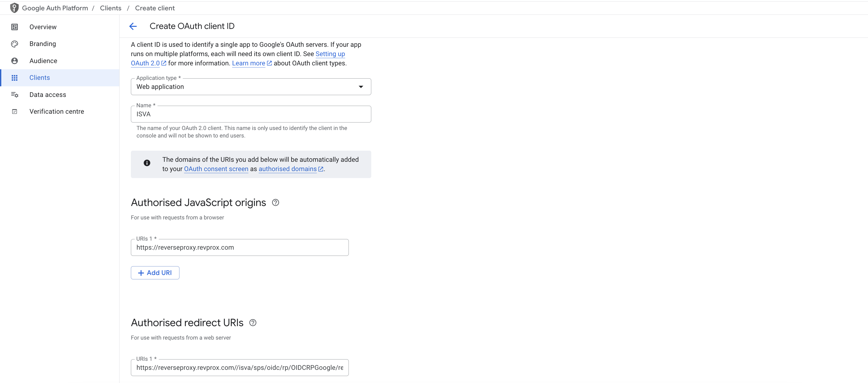Image resolution: width=868 pixels, height=383 pixels.
Task: Open help for Authorised JavaScript origins
Action: point(275,203)
